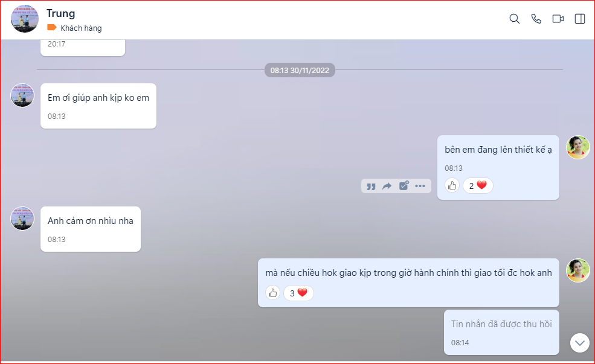595x364 pixels.
Task: Click the quote reply icon in message toolbar
Action: point(371,186)
